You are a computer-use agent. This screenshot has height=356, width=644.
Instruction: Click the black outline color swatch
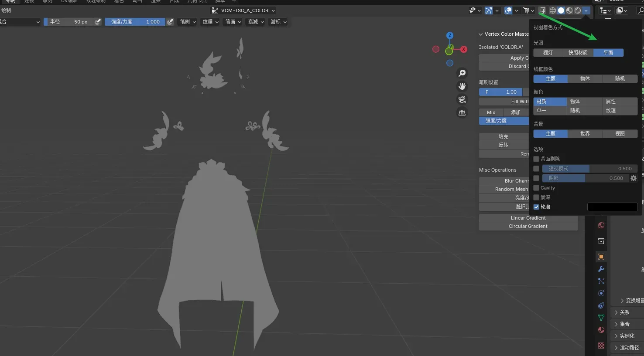click(x=612, y=207)
